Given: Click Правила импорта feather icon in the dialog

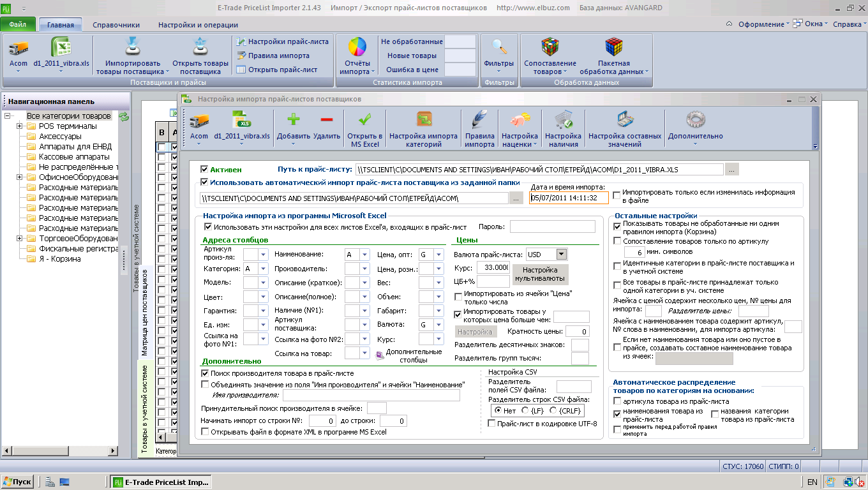Looking at the screenshot, I should pos(479,121).
